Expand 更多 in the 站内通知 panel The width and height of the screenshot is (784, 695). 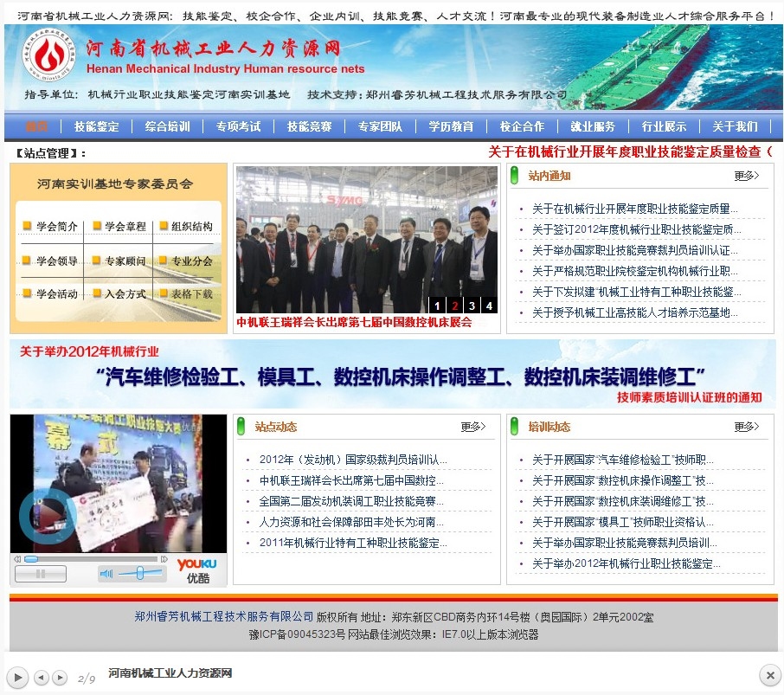point(747,176)
